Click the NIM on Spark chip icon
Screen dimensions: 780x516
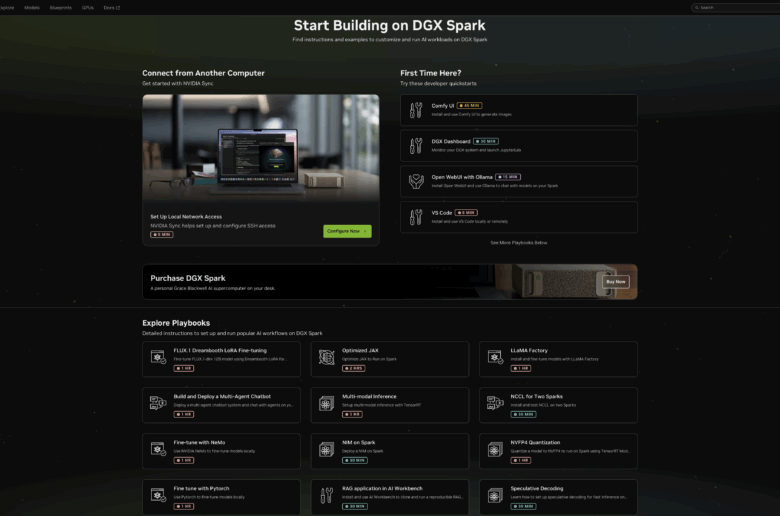326,450
